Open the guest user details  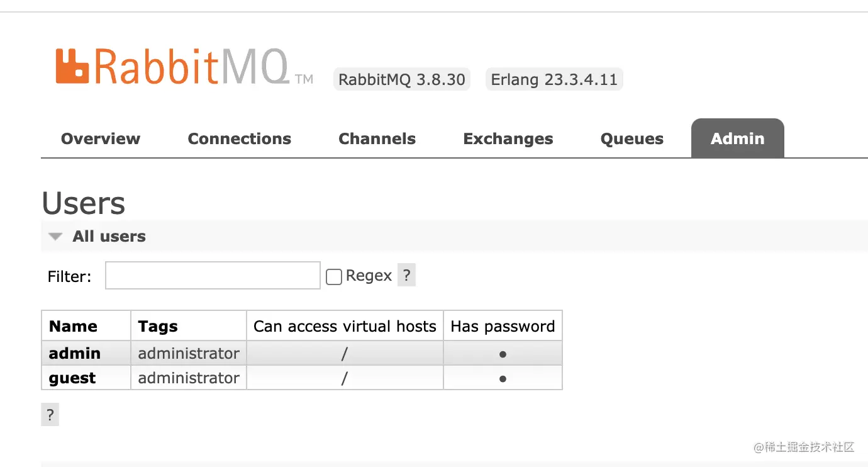click(x=72, y=378)
